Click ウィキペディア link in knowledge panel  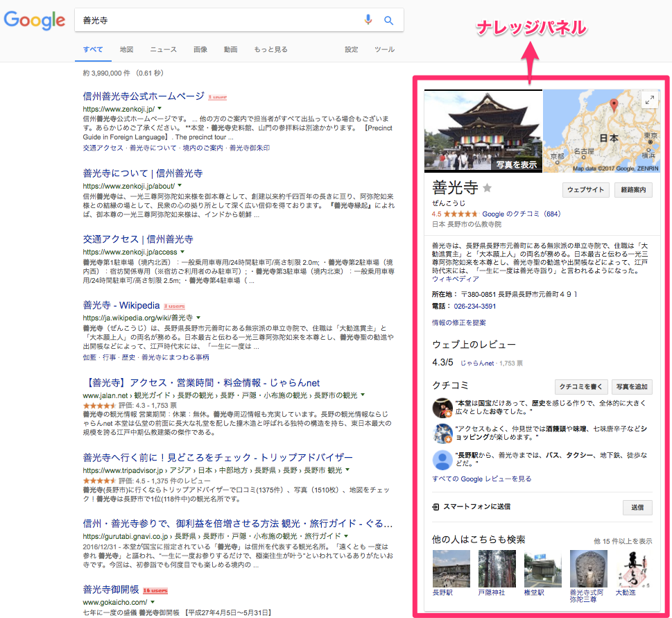click(455, 279)
